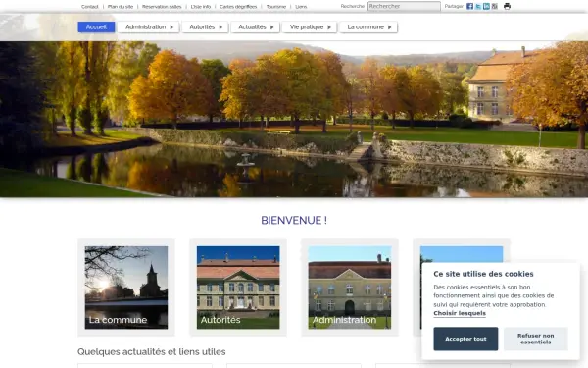Click the fourth share icon next to LinkedIn
Screen dimensions: 588x368
click(495, 6)
